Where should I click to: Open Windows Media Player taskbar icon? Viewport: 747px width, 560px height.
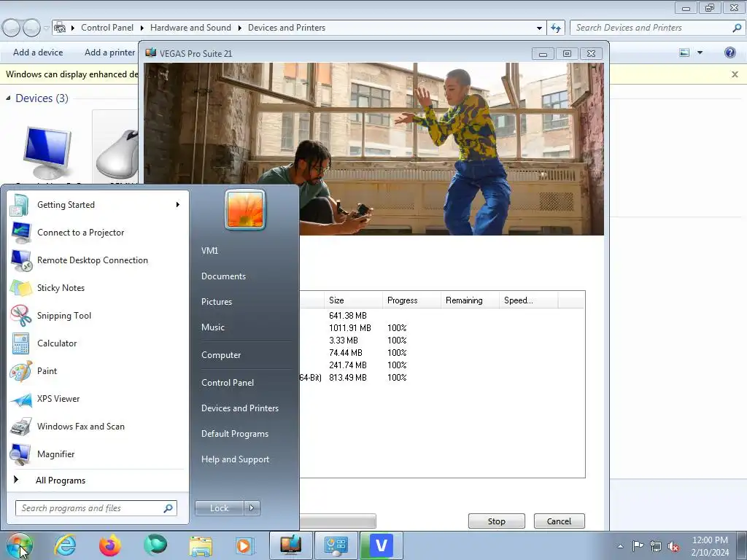click(245, 545)
